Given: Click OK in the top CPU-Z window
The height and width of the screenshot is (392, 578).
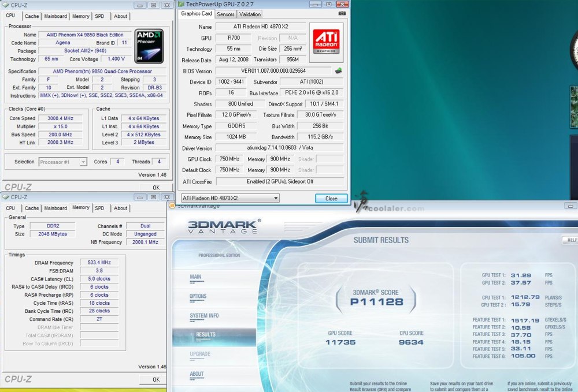Looking at the screenshot, I should click(156, 188).
